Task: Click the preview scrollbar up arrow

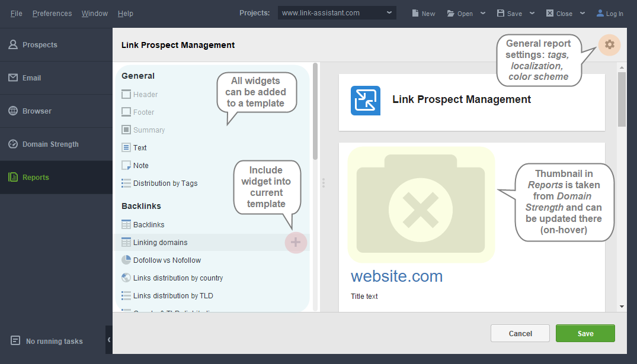Action: click(622, 67)
